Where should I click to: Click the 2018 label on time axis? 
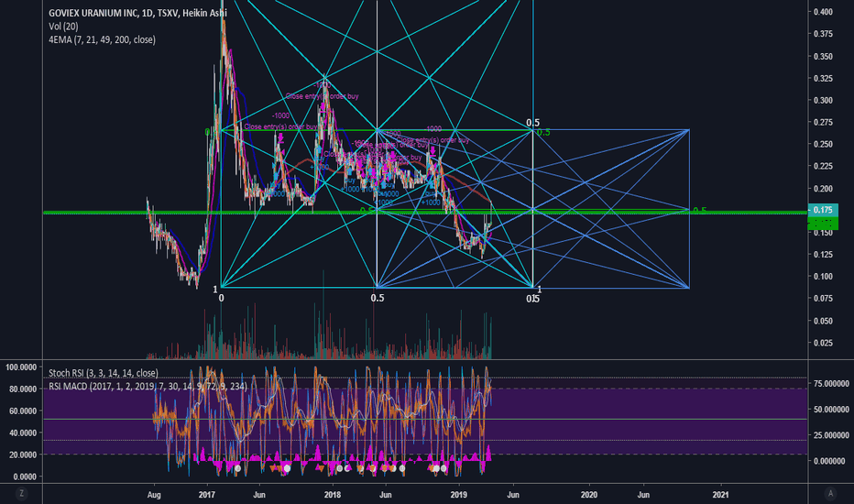point(333,495)
